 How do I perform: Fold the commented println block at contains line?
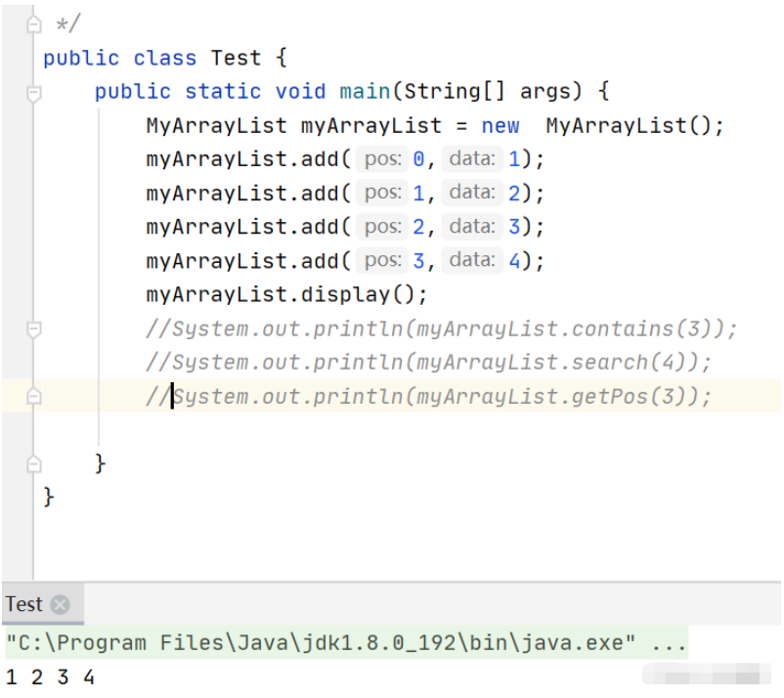point(34,329)
